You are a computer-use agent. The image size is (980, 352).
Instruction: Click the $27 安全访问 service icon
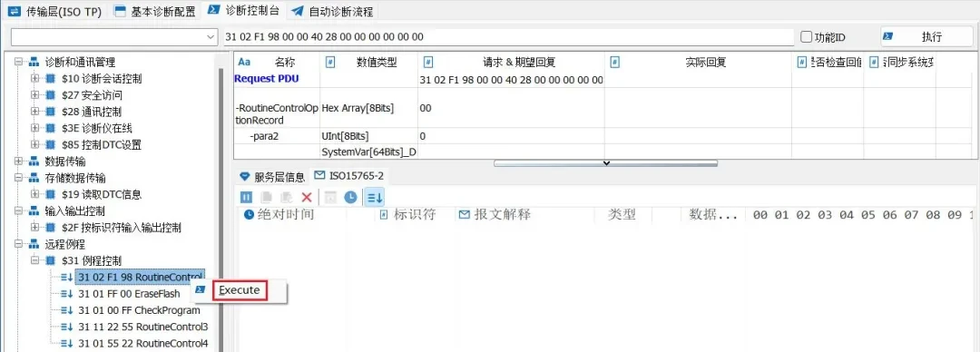(x=51, y=95)
